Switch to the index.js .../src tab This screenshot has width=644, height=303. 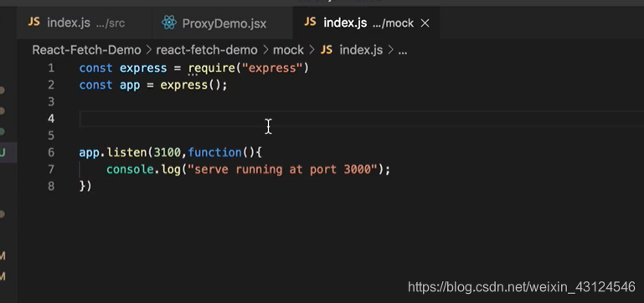(85, 23)
